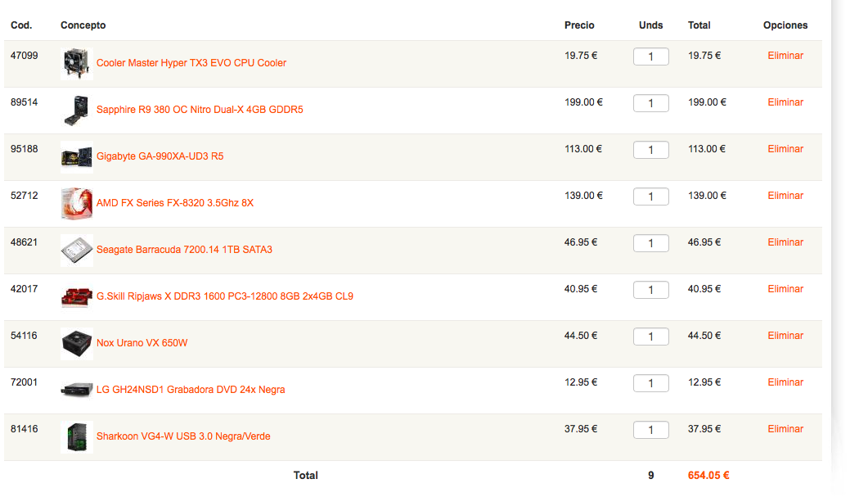Open the Cooler Master Hyper TX3 EVO link
The width and height of the screenshot is (868, 497).
191,63
